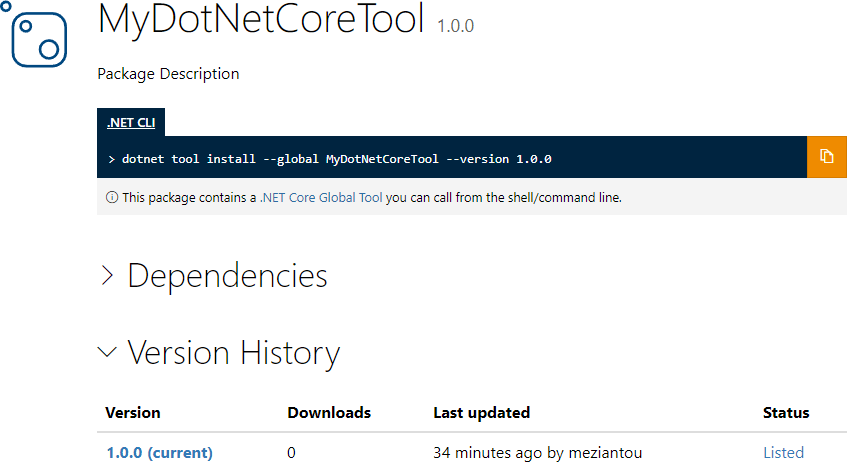The height and width of the screenshot is (462, 847).
Task: Open the .NET Core Global Tool link
Action: tap(321, 198)
